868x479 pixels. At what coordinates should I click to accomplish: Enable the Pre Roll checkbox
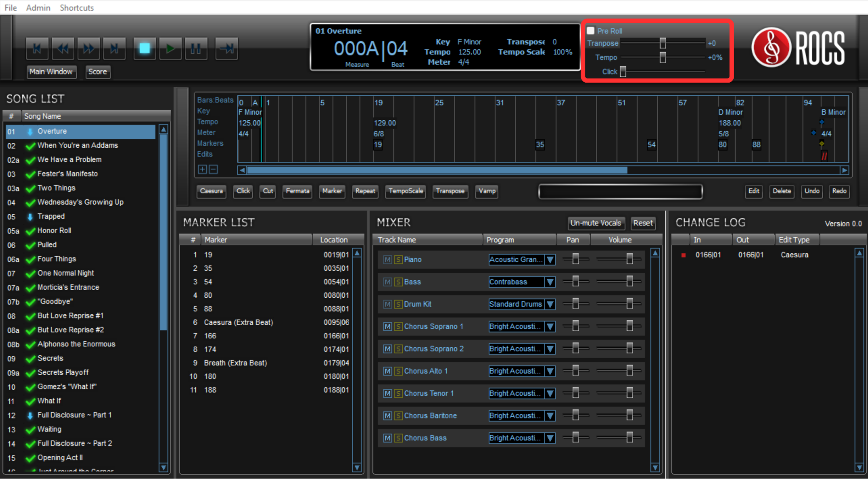[x=590, y=30]
